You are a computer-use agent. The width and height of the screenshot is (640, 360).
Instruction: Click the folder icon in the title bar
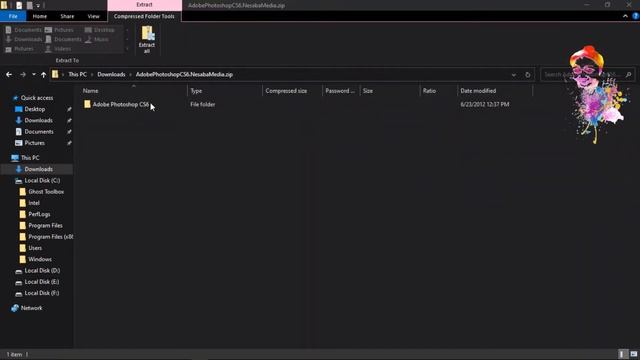[x=4, y=5]
